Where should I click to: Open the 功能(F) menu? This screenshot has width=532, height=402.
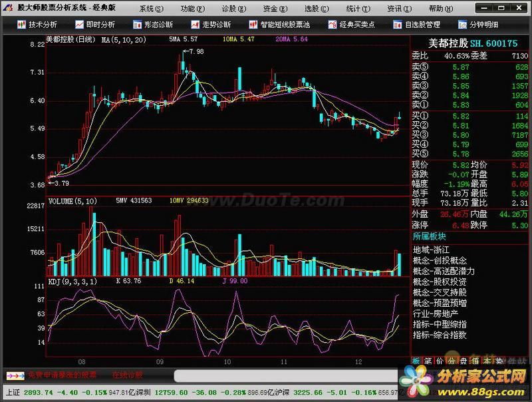click(x=193, y=9)
